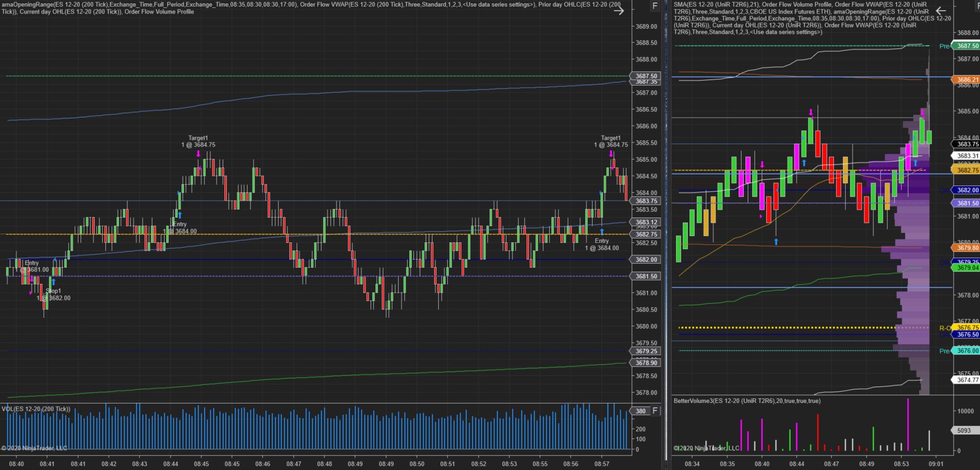Click the orange 3679.80 marker on the right chart

[x=966, y=248]
